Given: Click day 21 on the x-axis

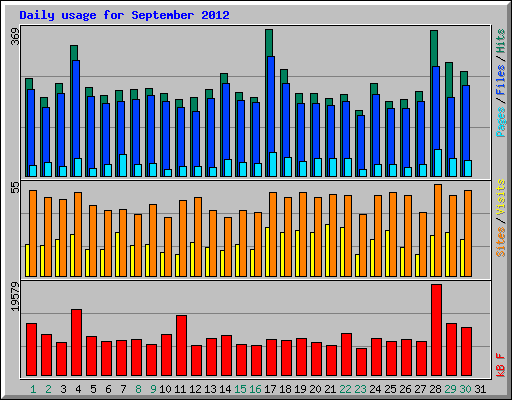Looking at the screenshot, I should click(x=330, y=389).
